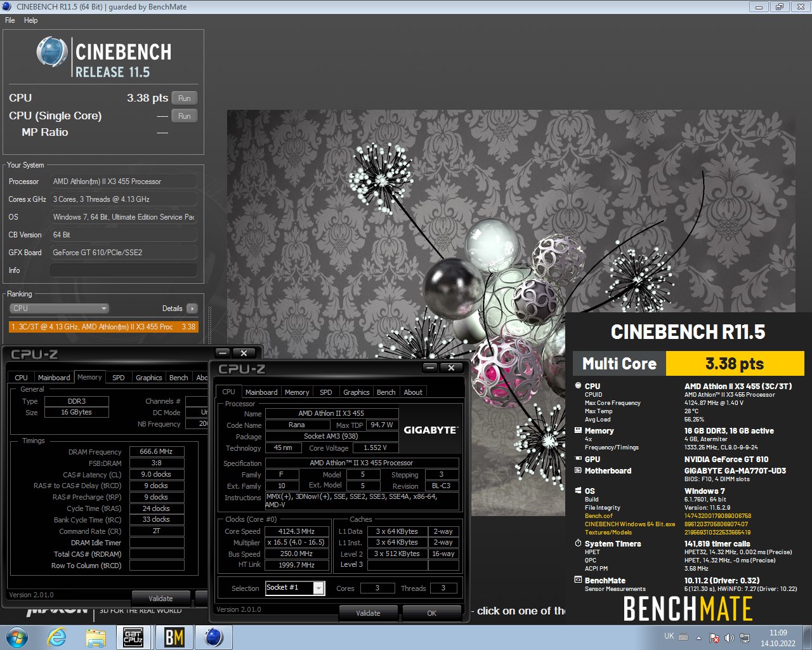Close back CPU-Z Memory window
Screen dimensions: 812x650
coord(244,353)
